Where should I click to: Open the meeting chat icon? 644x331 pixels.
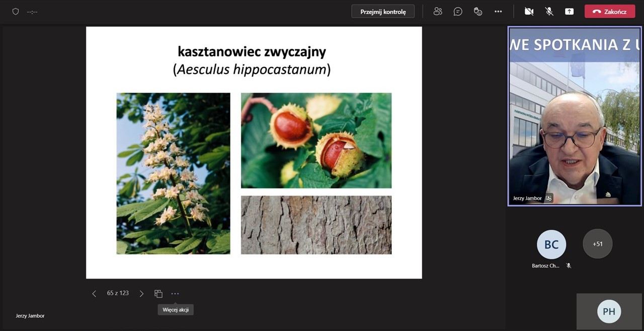click(458, 12)
